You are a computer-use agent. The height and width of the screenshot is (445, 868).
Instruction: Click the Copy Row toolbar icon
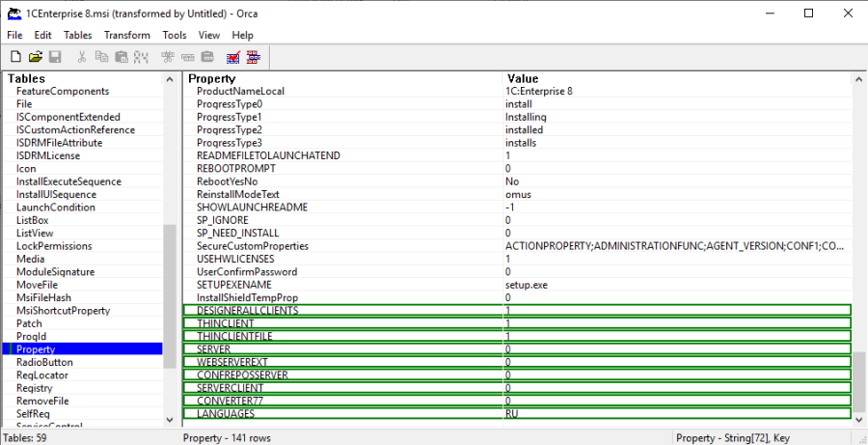point(188,57)
